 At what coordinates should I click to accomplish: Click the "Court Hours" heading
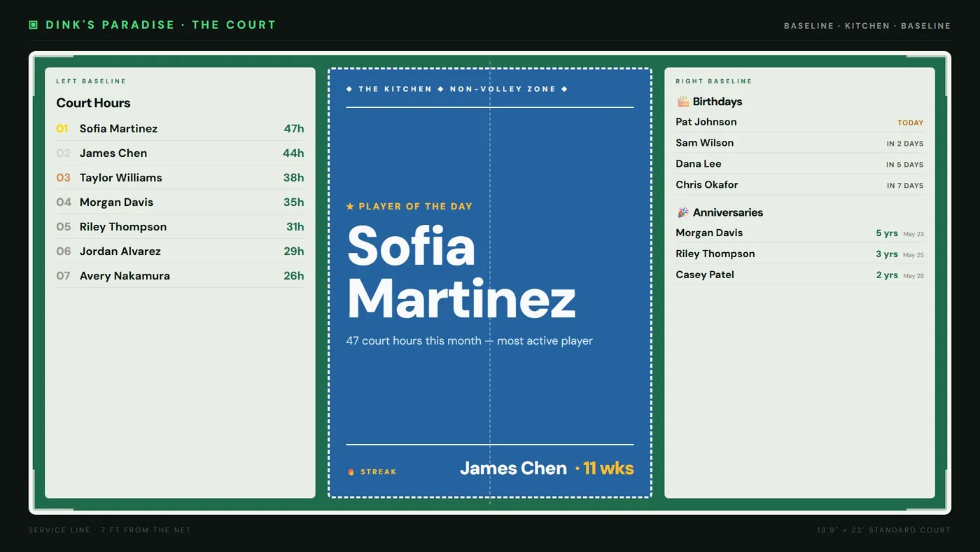click(x=93, y=103)
